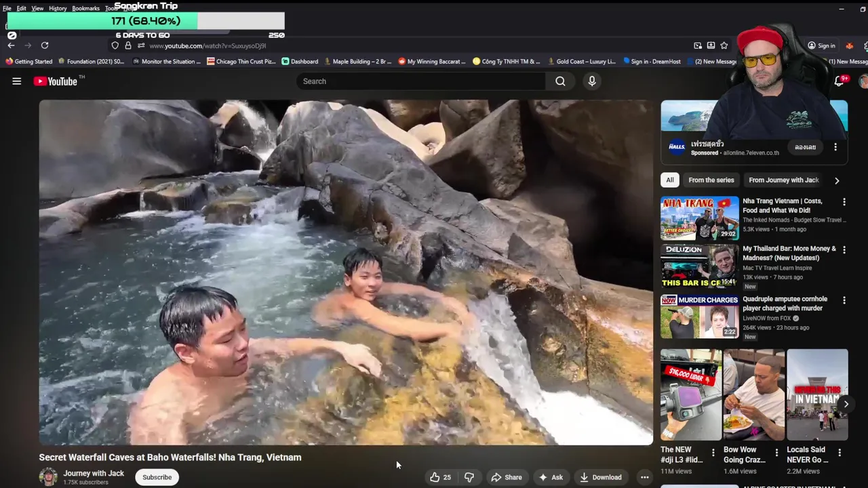Open options menu for My Thailand Bar video
Viewport: 868px width, 488px height.
(844, 250)
